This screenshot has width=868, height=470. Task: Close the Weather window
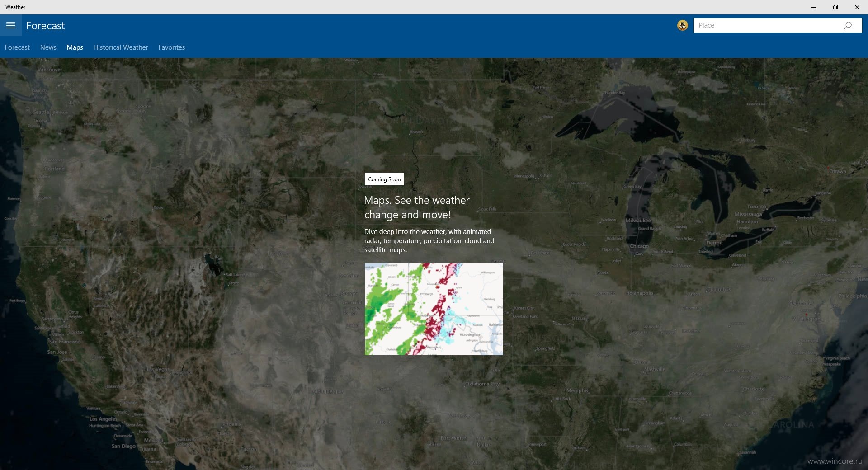pyautogui.click(x=857, y=7)
